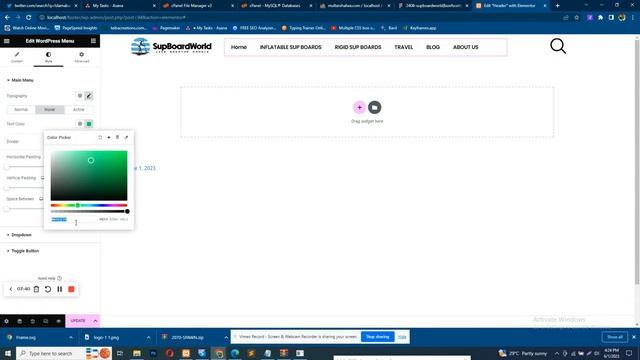The width and height of the screenshot is (640, 360).
Task: Open the Elementor hamburger menu
Action: pos(7,41)
